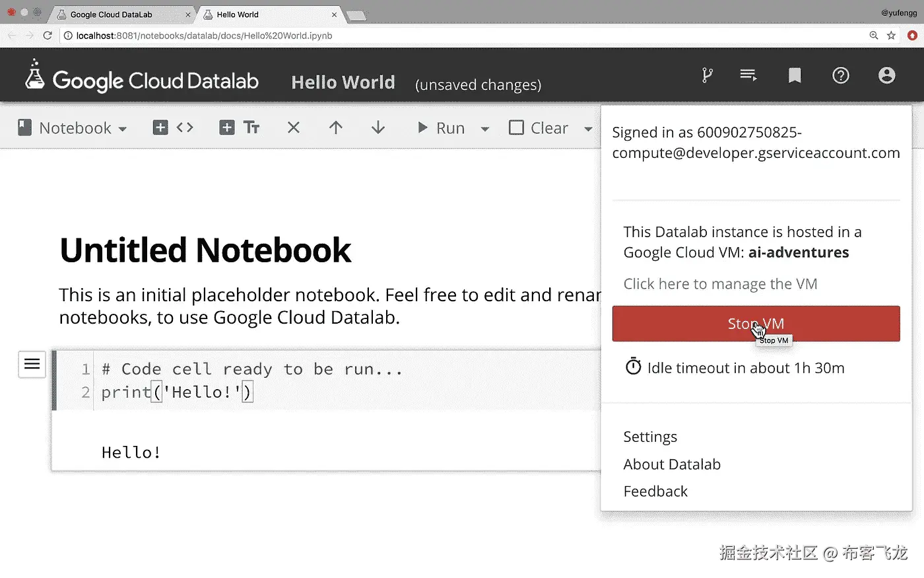Click the browser address bar URL

(205, 36)
